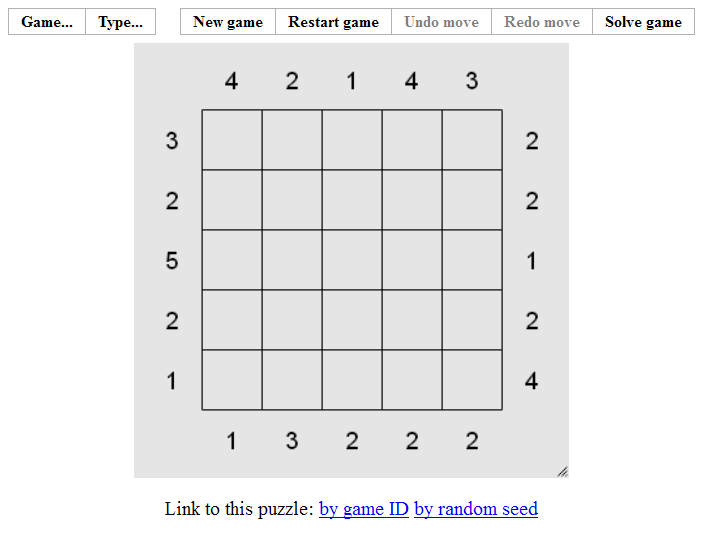The image size is (703, 541).
Task: Click the right clue 1 beside third row
Action: tap(532, 261)
